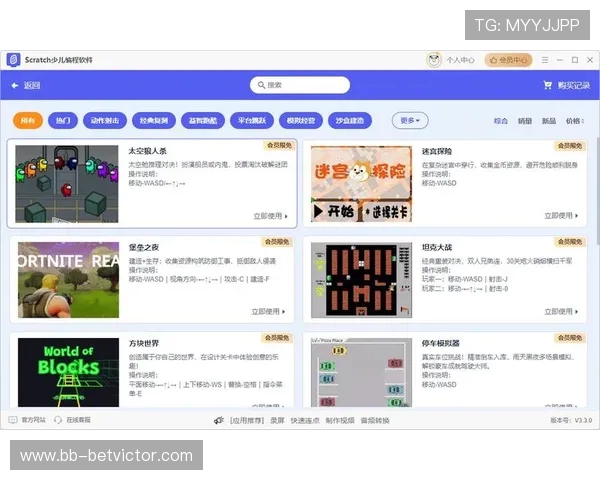Image resolution: width=600 pixels, height=480 pixels.
Task: Click 会员限免 badge on 方块世界 card
Action: (277, 338)
